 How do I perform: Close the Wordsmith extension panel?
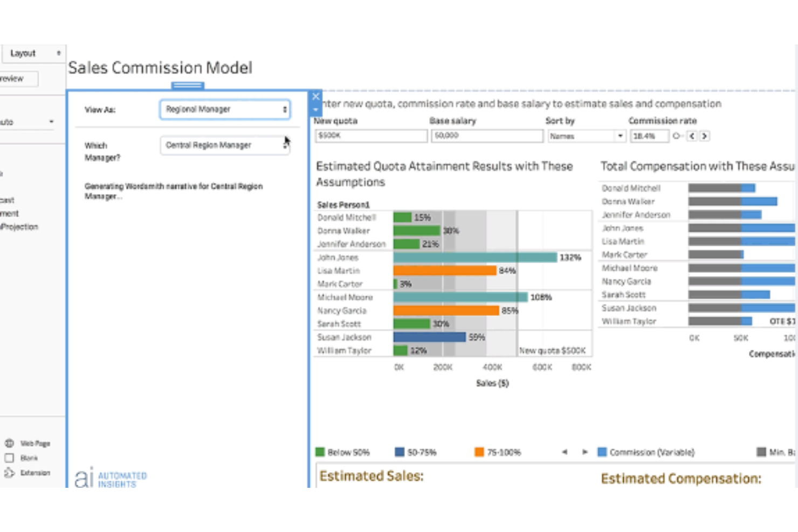click(x=315, y=96)
